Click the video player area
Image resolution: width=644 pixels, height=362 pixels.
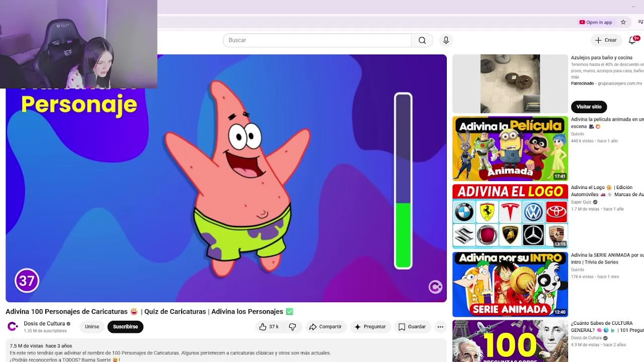[226, 178]
